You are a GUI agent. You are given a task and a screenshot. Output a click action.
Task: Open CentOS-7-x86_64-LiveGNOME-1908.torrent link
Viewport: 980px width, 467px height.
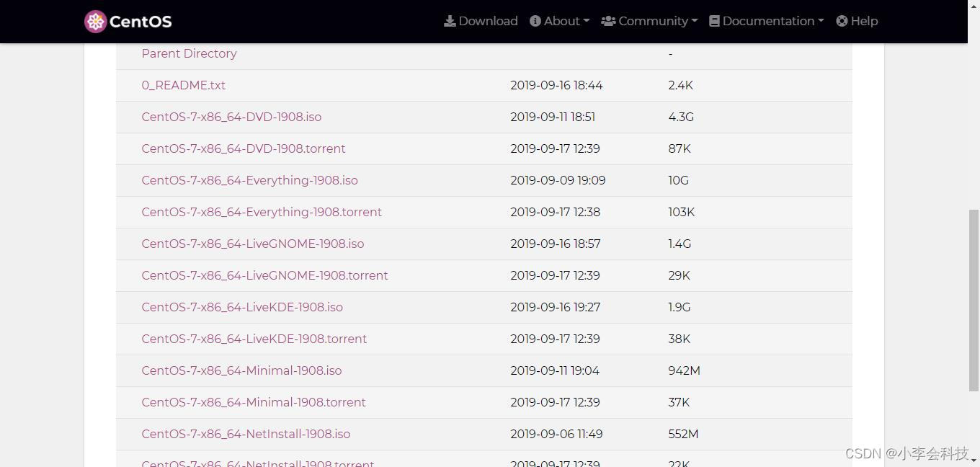(x=264, y=275)
